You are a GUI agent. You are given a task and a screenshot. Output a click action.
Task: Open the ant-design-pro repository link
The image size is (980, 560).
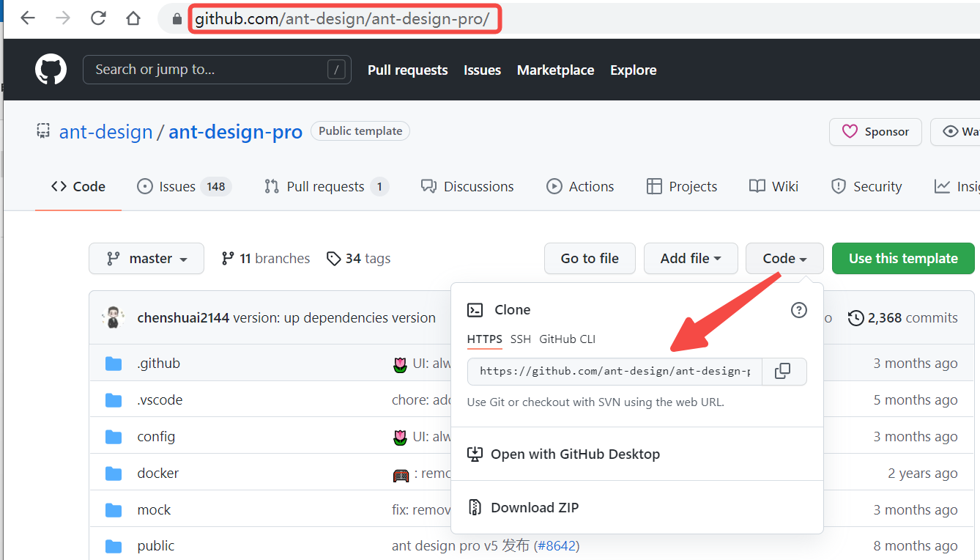[x=236, y=132]
